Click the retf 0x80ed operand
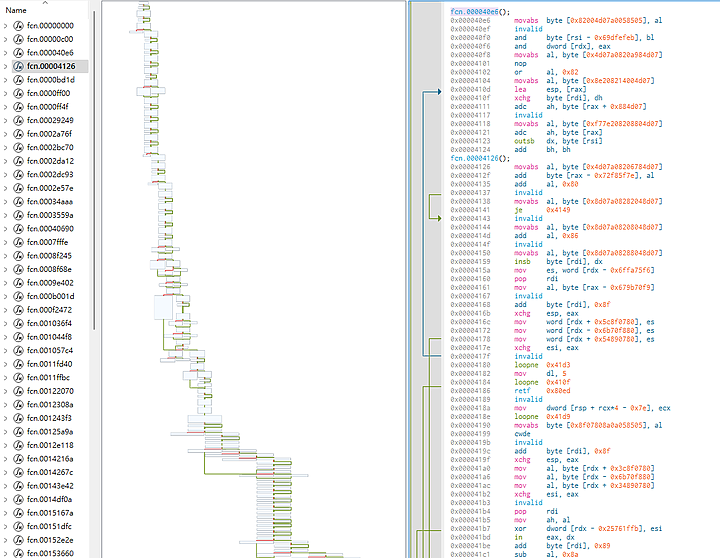This screenshot has width=720, height=558. (x=558, y=391)
